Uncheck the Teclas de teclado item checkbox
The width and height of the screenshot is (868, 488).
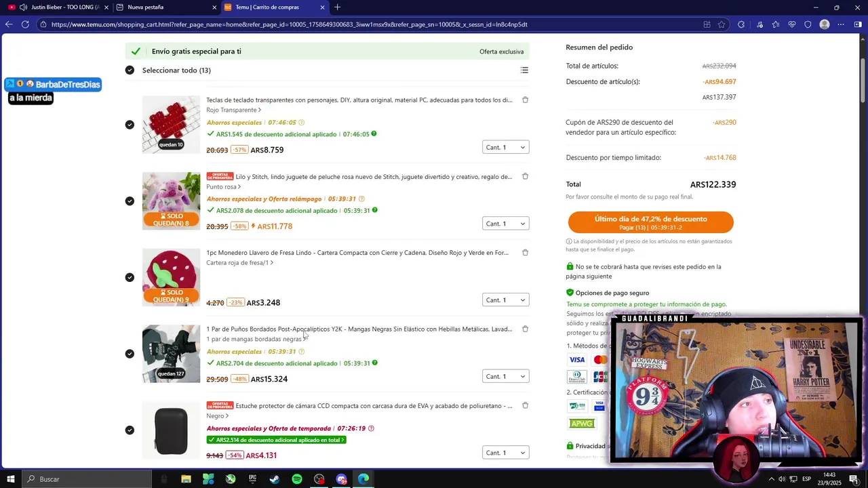pos(130,125)
